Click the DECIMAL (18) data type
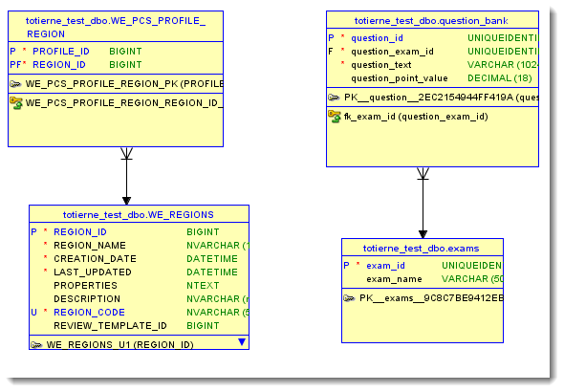Viewport: 564px width, 392px height. click(500, 78)
